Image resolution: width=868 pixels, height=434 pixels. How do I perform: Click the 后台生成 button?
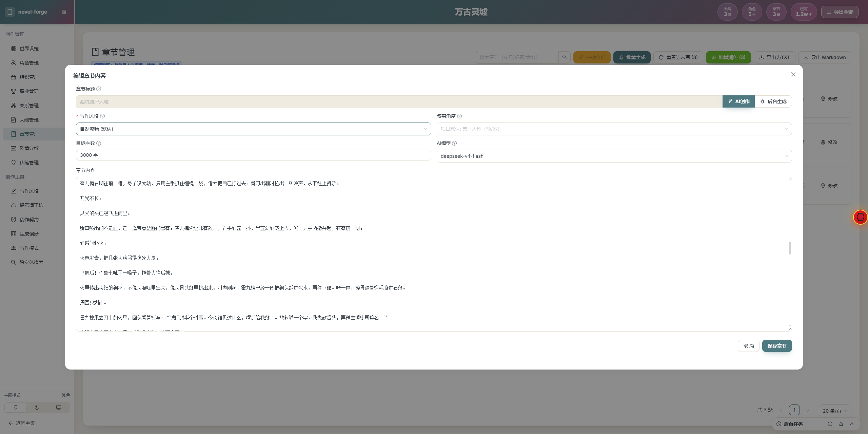[773, 101]
